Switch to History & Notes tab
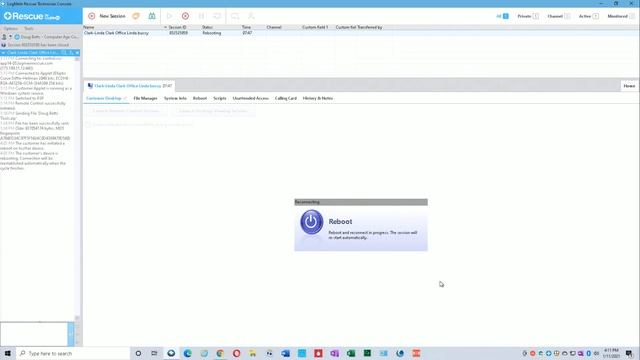The height and width of the screenshot is (360, 640). click(x=318, y=98)
